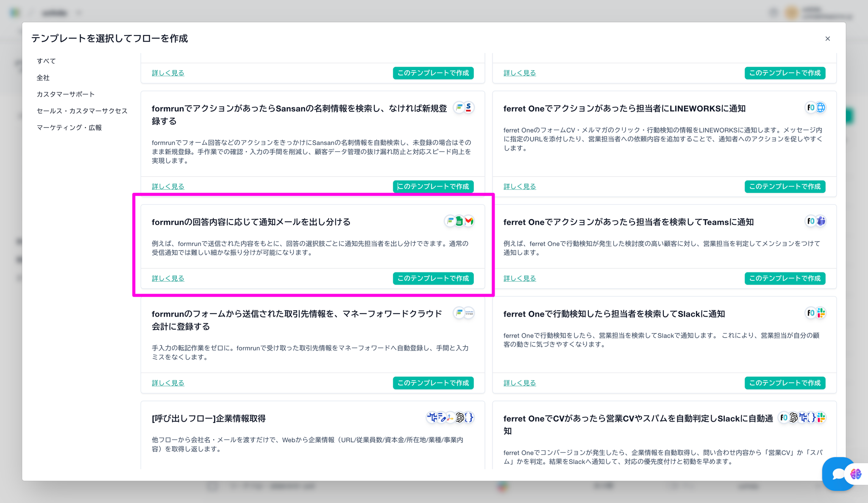This screenshot has height=503, width=868.
Task: Click the LINE WORKS globe icon
Action: click(821, 108)
